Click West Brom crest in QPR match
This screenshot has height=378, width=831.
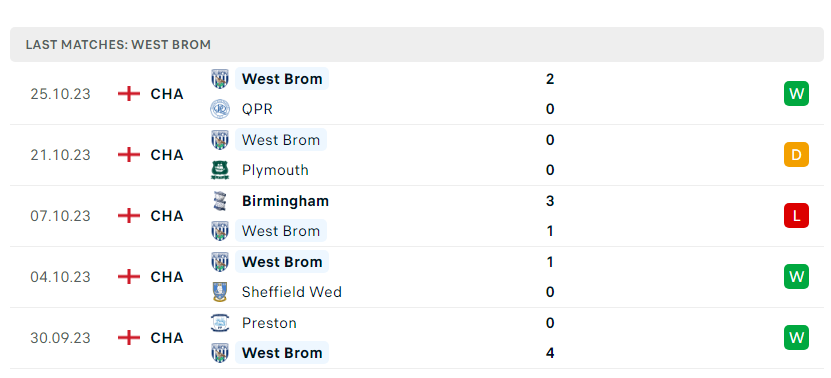(x=219, y=79)
